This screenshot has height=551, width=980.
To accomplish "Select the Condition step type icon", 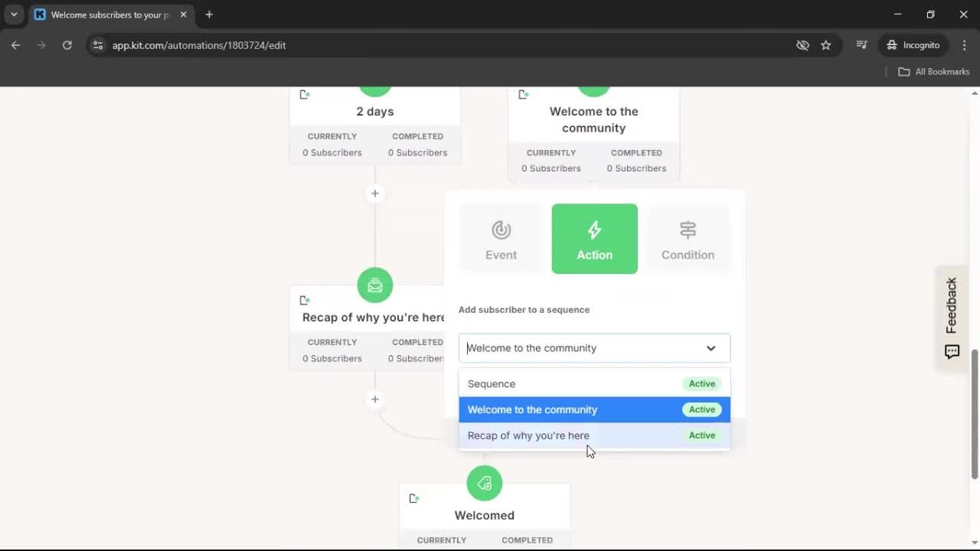I will coord(688,238).
